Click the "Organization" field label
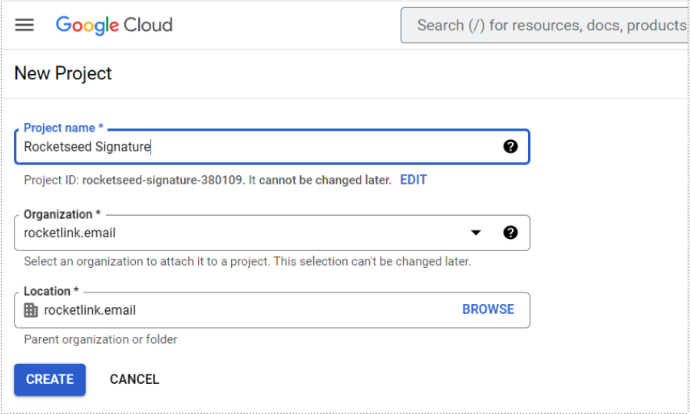 [61, 214]
